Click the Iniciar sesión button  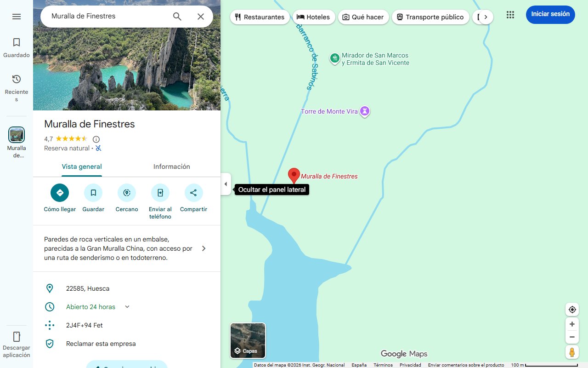(550, 14)
